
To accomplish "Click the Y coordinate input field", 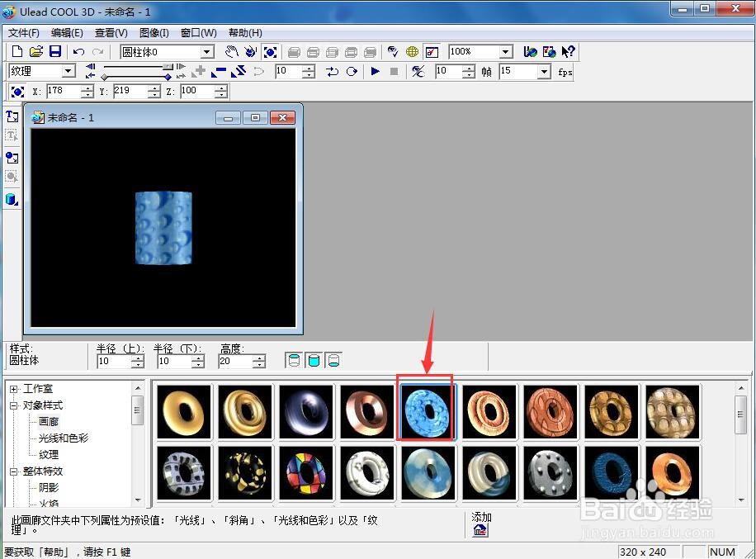I will point(130,91).
